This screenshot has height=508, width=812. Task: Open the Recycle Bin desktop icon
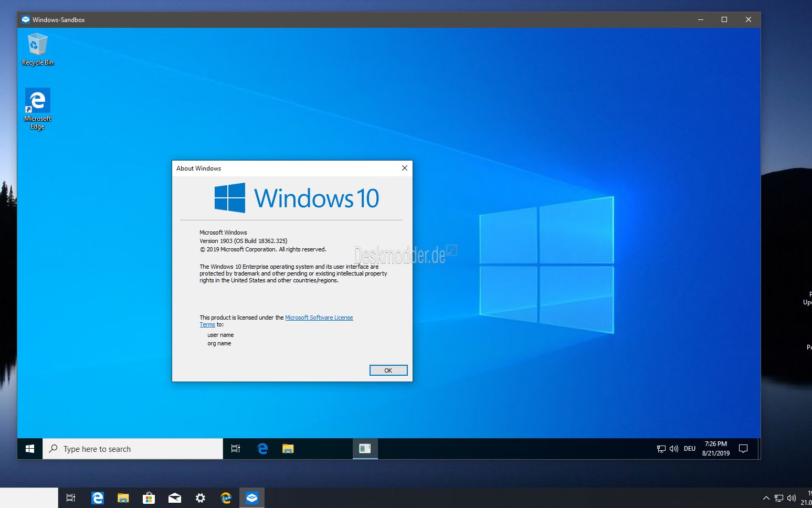click(37, 50)
